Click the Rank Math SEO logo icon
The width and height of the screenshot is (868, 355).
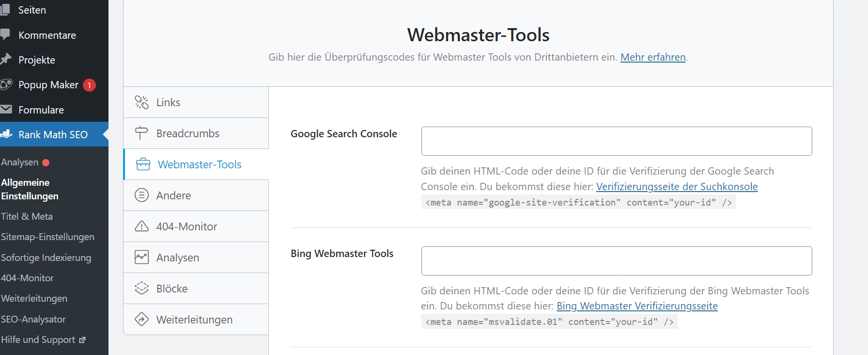(6, 134)
